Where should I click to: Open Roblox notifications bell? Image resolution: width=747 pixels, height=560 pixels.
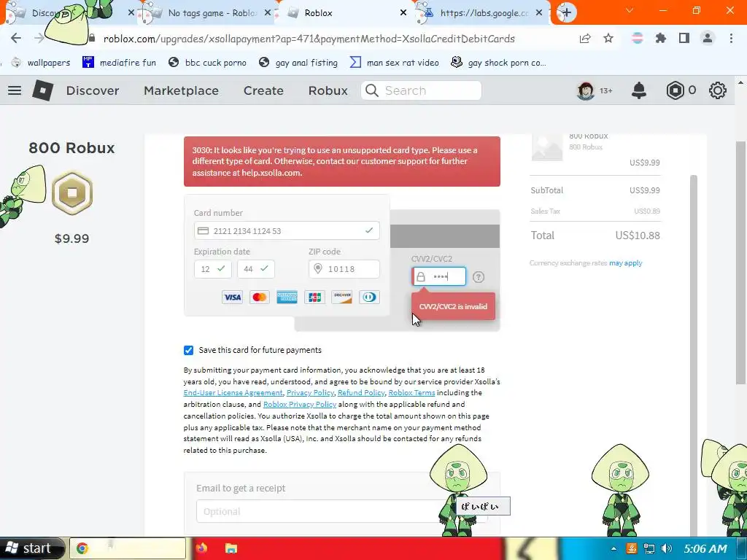639,90
